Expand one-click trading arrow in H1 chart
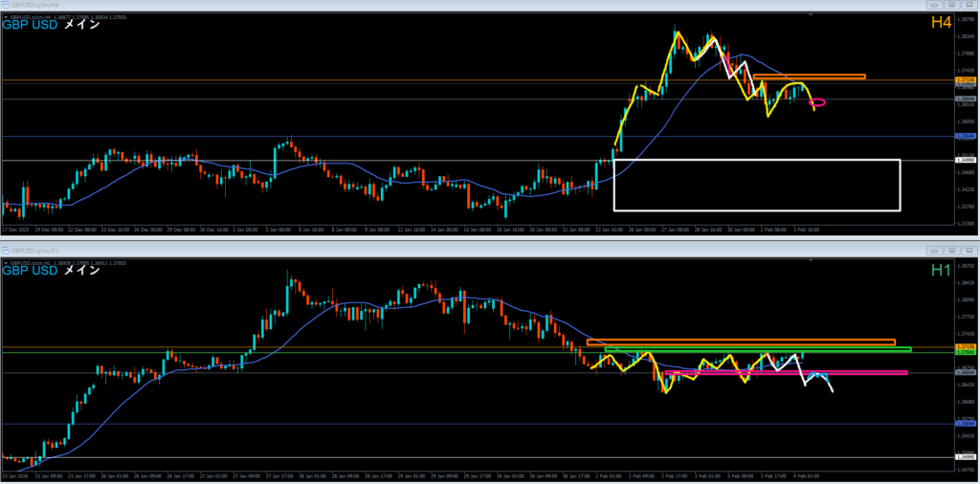The width and height of the screenshot is (980, 484). coord(5,262)
